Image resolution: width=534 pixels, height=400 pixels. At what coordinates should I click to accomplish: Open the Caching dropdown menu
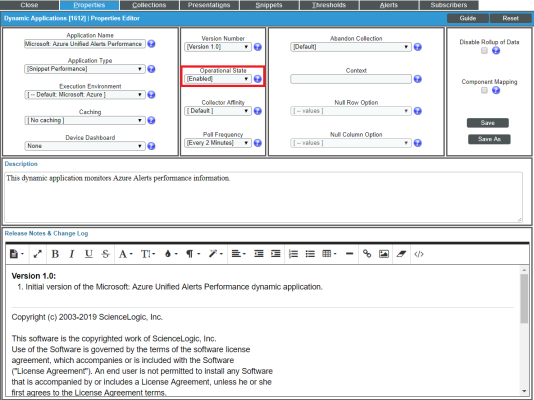pyautogui.click(x=85, y=121)
